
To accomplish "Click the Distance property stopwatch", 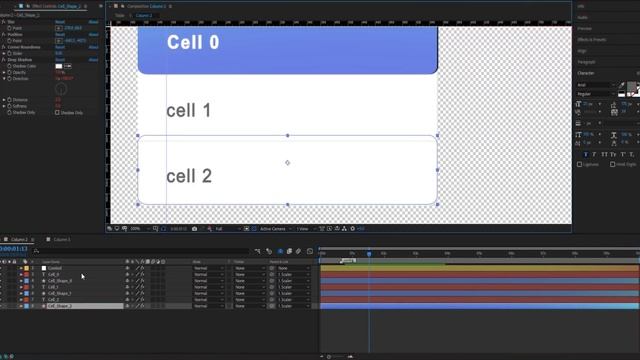I will point(9,100).
